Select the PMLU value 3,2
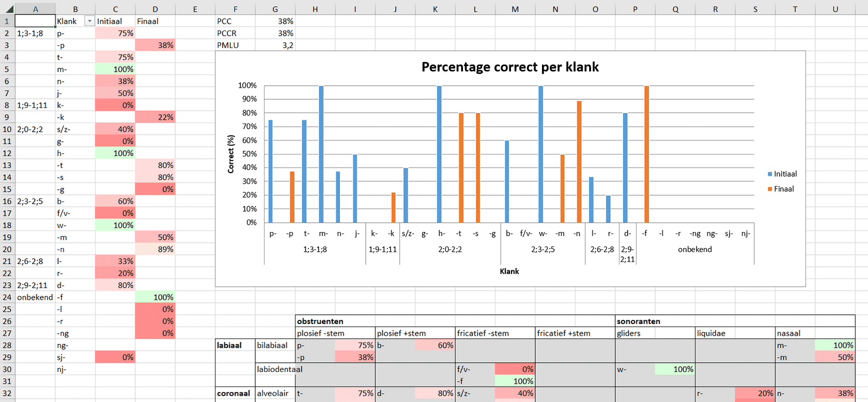This screenshot has width=868, height=402. (x=275, y=45)
